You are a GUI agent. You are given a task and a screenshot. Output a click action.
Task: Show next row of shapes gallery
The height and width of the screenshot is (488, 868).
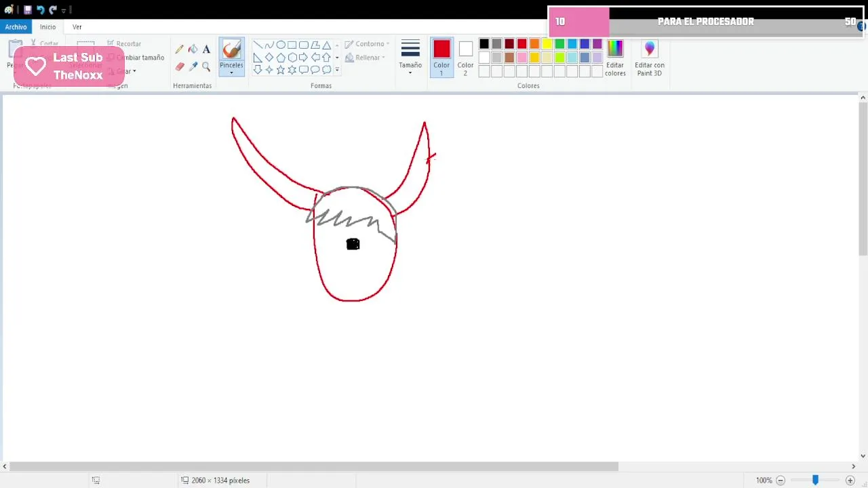337,58
